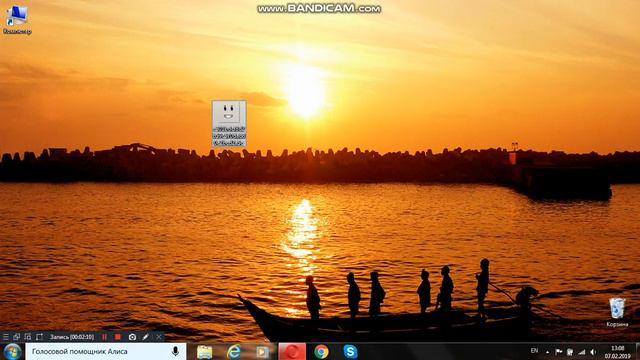Take a screenshot with Bandicam camera icon

[132, 337]
